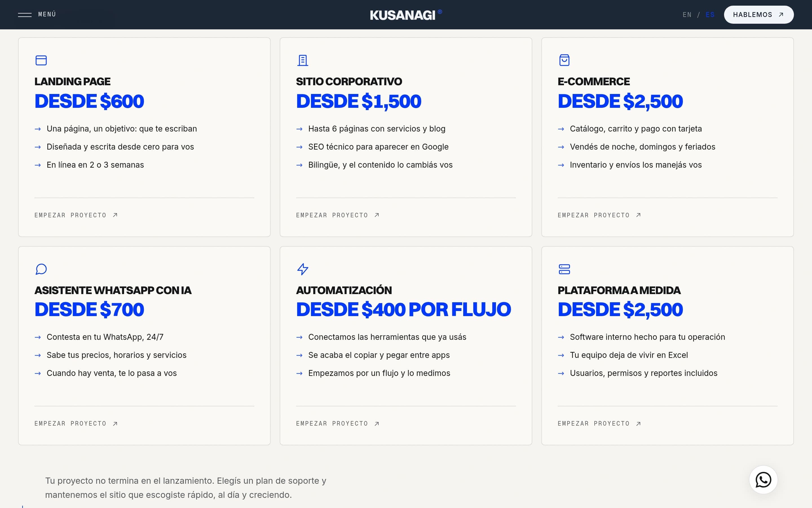The width and height of the screenshot is (812, 508).
Task: Click 'Se acaba el copiar y pegar entre apps'
Action: click(379, 355)
